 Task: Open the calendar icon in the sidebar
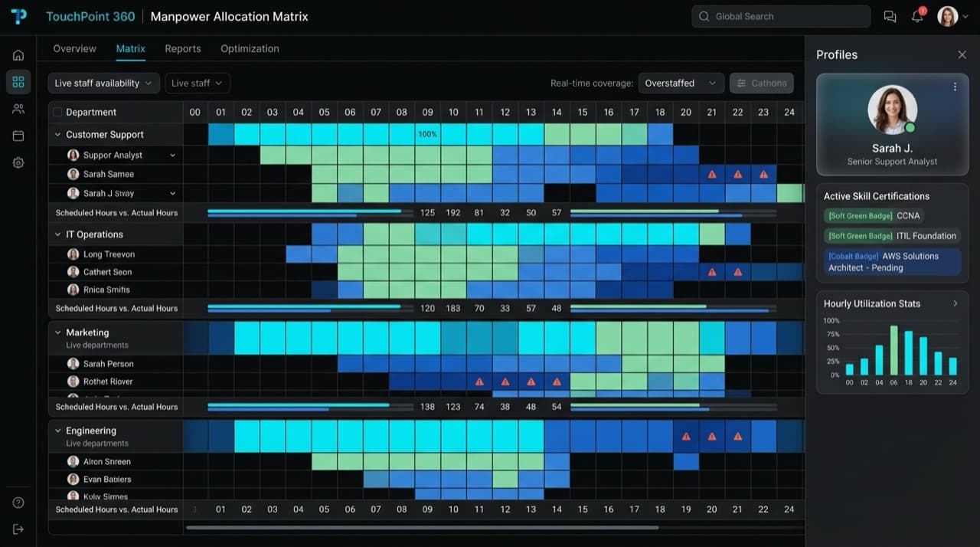point(18,136)
